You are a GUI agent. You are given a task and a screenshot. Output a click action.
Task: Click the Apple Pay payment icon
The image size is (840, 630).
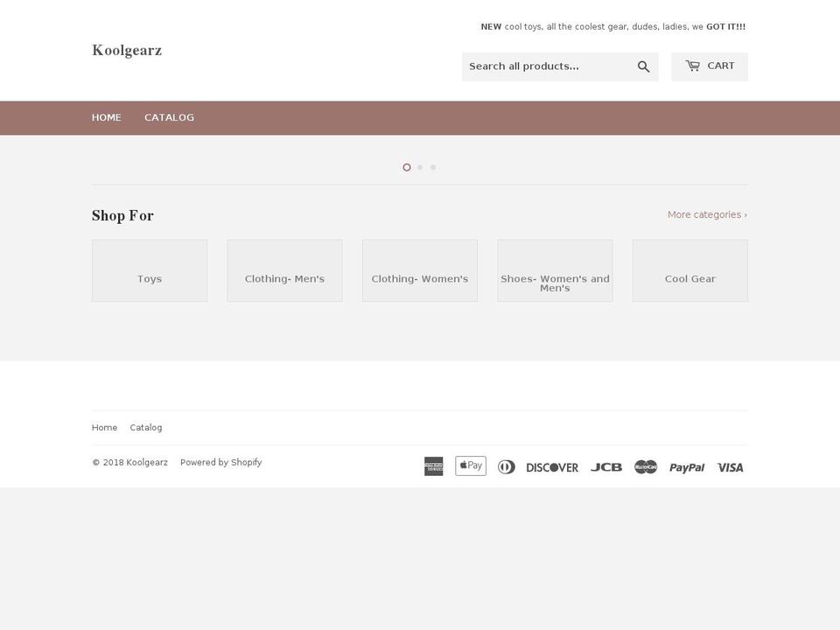[x=471, y=465]
